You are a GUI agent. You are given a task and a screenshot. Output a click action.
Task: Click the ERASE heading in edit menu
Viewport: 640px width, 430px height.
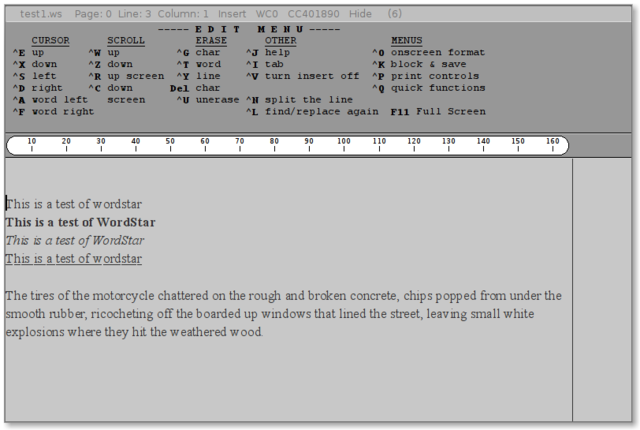coord(211,41)
